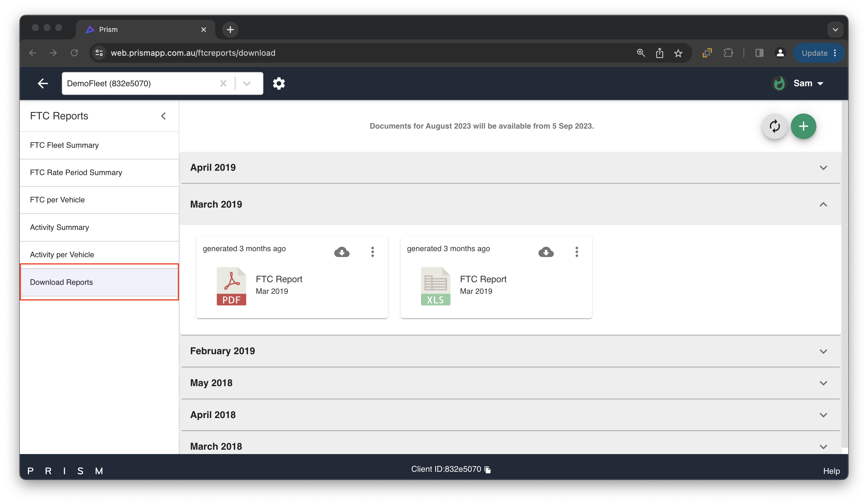Download the March 2019 XLS report

pyautogui.click(x=546, y=252)
